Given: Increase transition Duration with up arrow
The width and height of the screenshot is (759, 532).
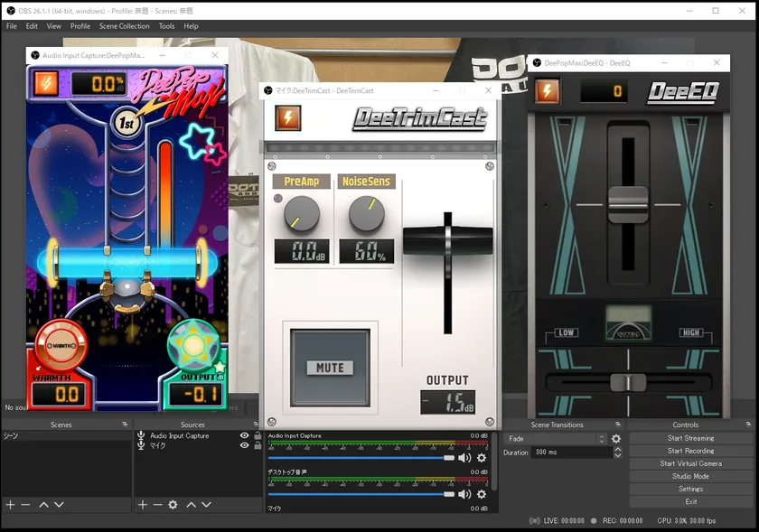Looking at the screenshot, I should [x=618, y=449].
